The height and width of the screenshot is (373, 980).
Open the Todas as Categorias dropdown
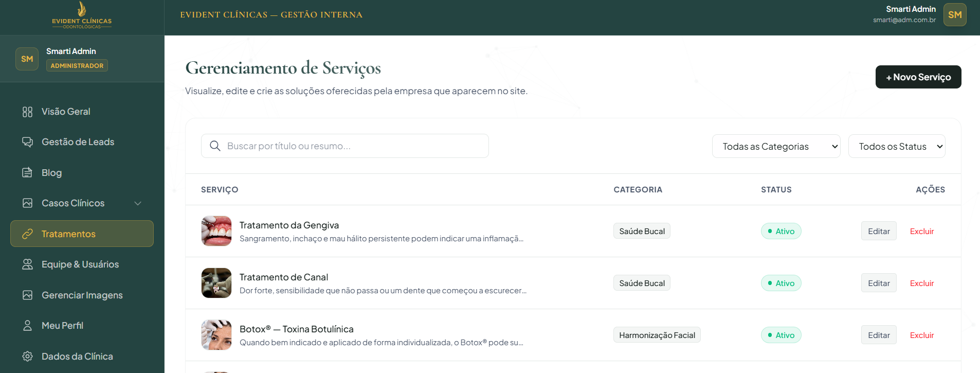point(776,146)
